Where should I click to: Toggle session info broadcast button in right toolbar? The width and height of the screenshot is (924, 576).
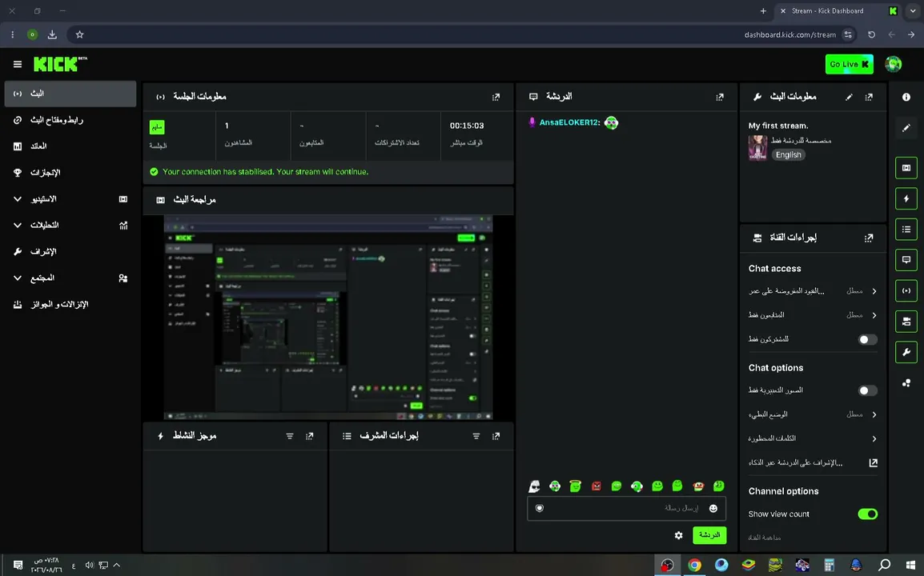coord(906,290)
